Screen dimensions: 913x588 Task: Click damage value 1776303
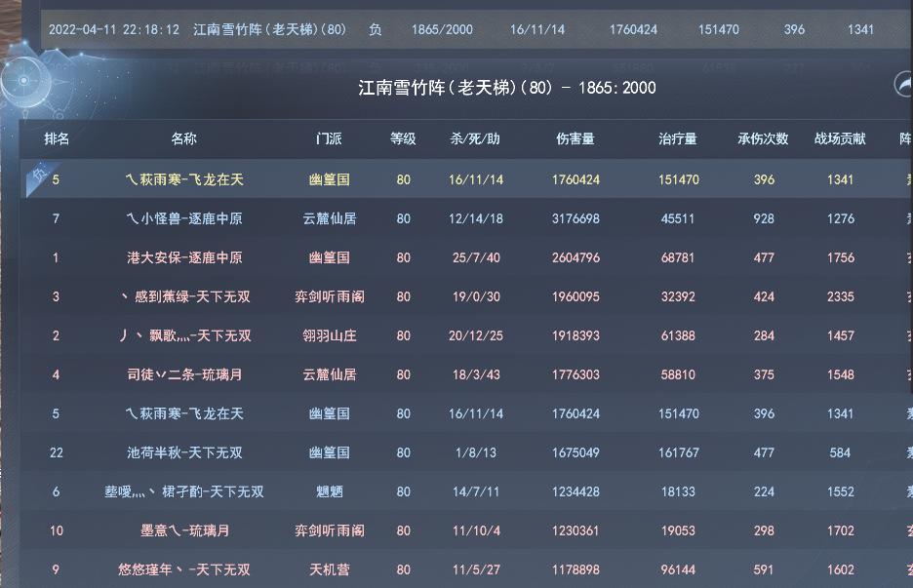pos(576,374)
